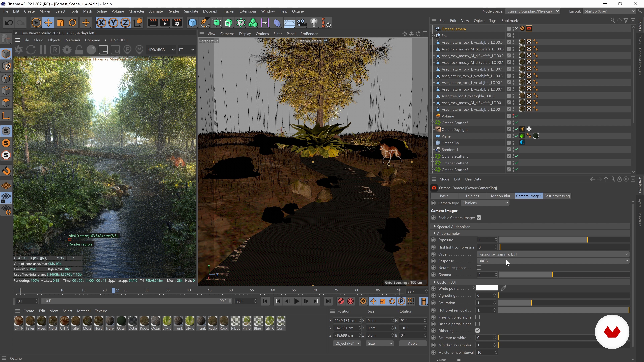Viewport: 644px width, 362px height.
Task: Click timeline at frame 45
Action: (x=209, y=291)
